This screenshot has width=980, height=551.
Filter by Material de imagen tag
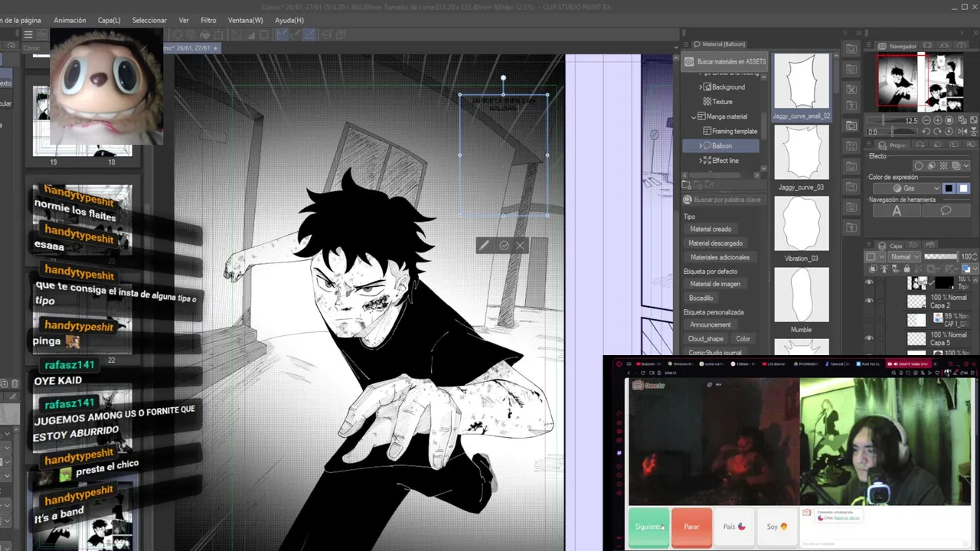point(715,284)
